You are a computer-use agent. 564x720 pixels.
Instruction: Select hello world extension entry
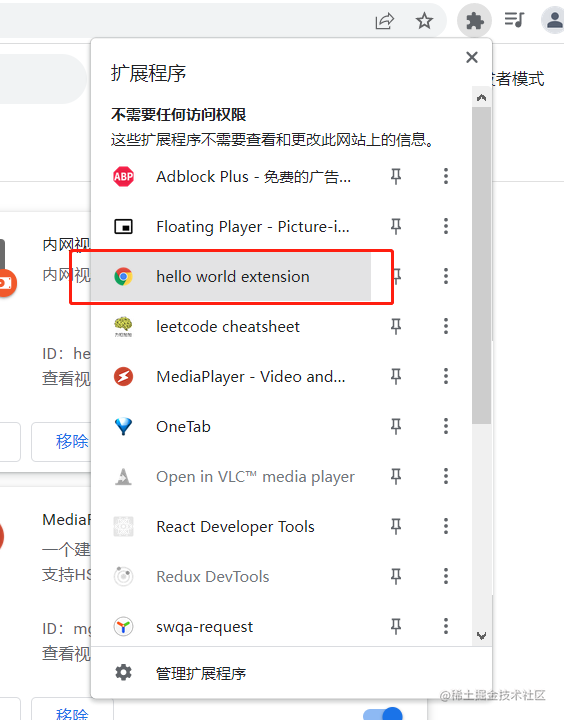(231, 276)
